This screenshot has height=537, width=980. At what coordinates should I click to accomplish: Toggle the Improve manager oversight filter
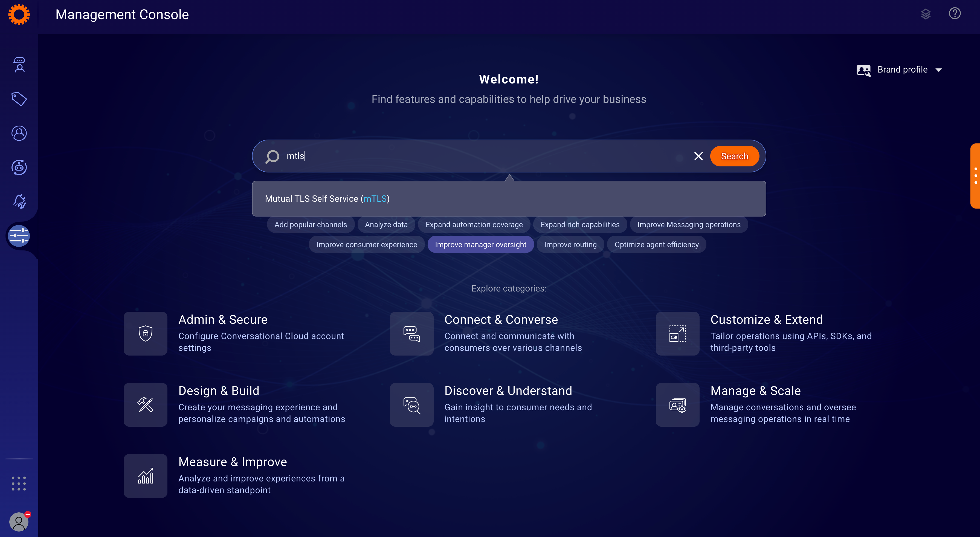tap(480, 244)
